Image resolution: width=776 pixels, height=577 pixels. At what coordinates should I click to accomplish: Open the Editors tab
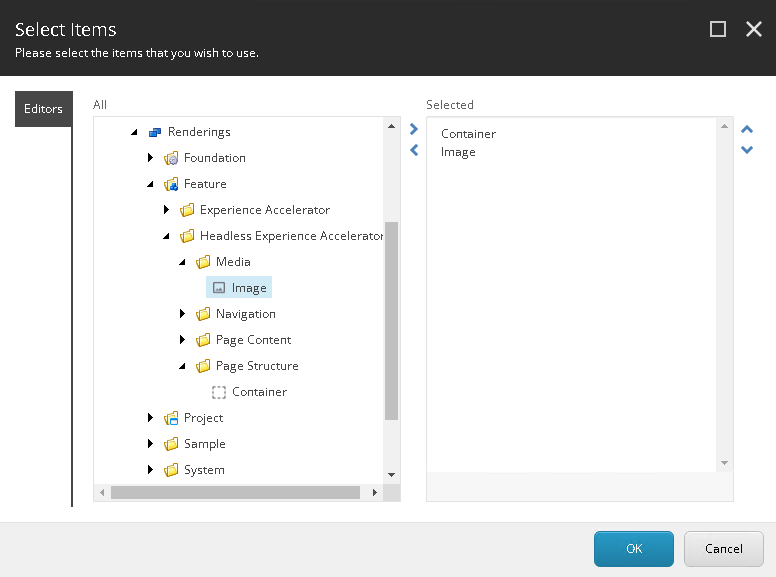44,109
